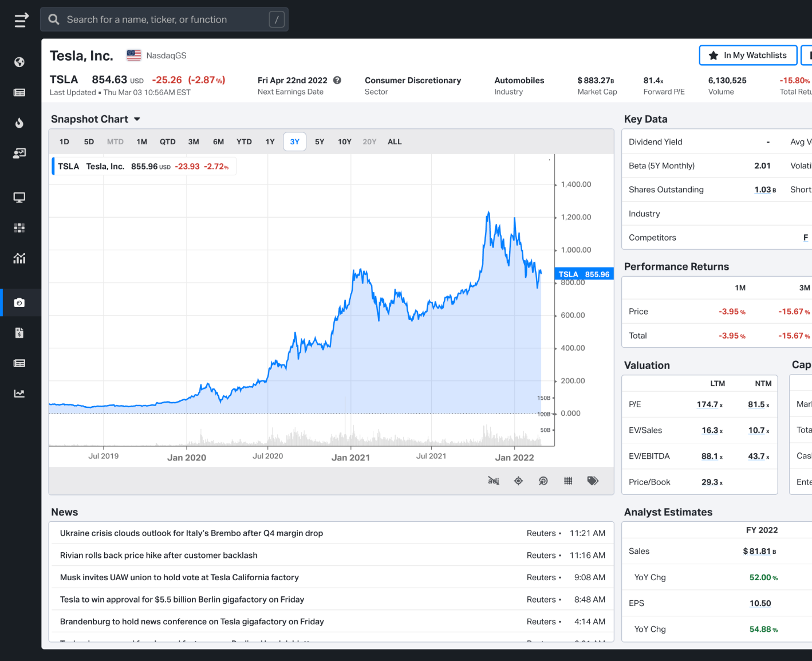This screenshot has height=661, width=812.
Task: Click the P/E NTM 81.5x value
Action: (x=758, y=404)
